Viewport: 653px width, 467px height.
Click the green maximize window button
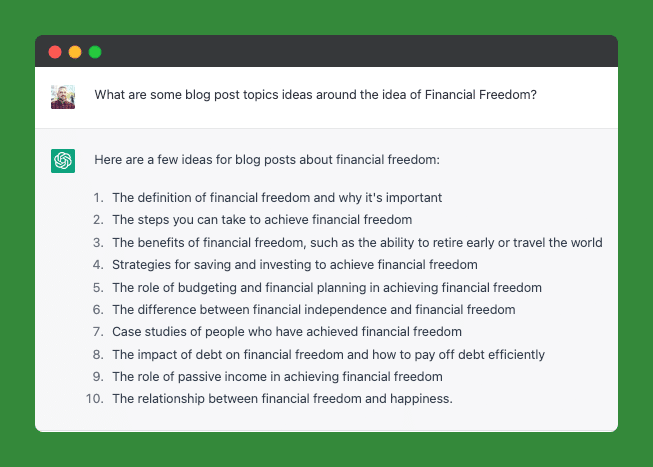95,52
